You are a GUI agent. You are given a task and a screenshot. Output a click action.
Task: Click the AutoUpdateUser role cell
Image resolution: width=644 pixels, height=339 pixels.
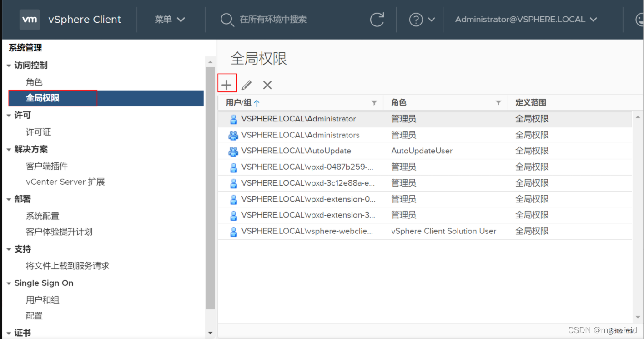point(422,151)
